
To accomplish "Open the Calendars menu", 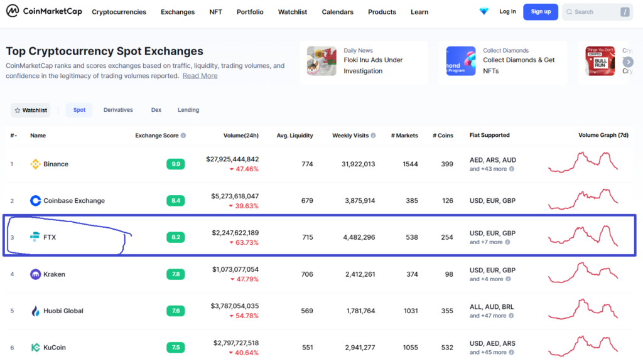I will (337, 12).
